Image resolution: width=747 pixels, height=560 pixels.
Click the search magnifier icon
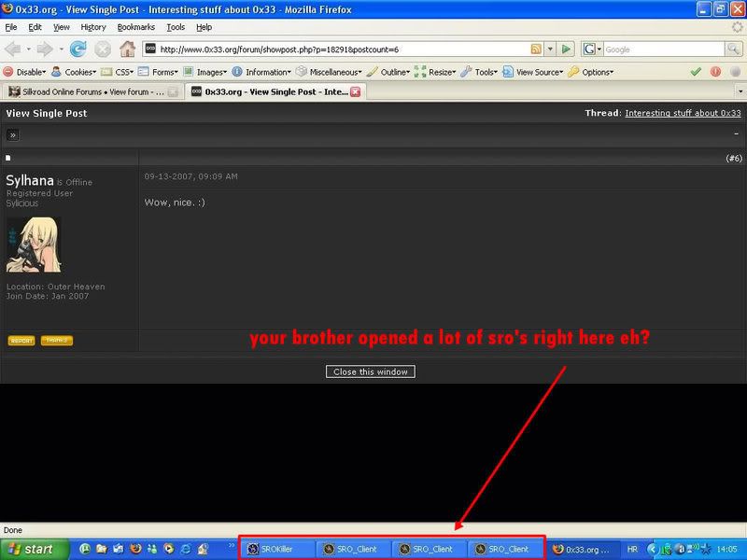(x=733, y=49)
